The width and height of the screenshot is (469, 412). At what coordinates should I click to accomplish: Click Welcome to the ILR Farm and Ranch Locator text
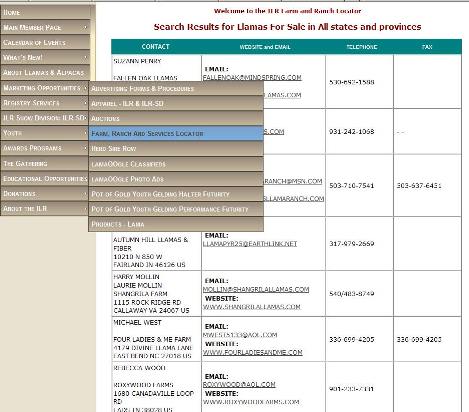coord(287,11)
